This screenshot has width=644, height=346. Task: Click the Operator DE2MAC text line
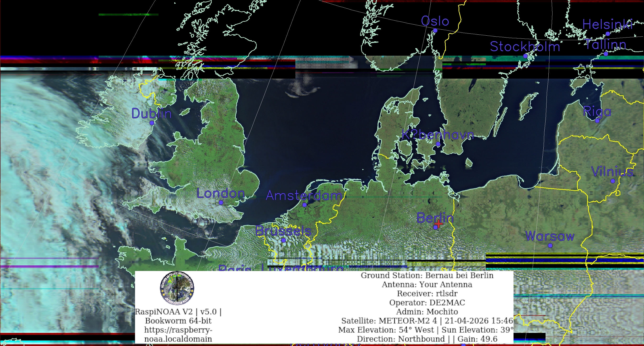[x=427, y=303]
